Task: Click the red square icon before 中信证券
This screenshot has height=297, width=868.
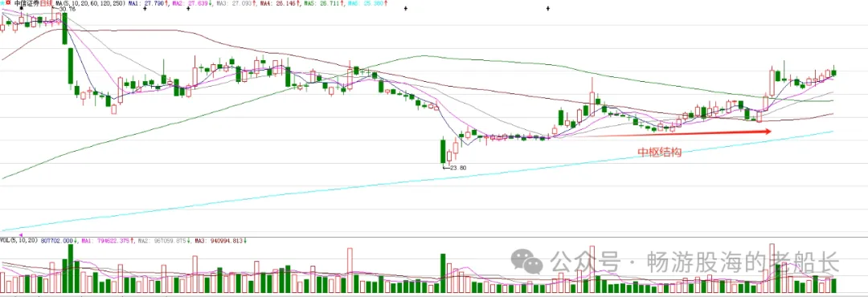Action: (x=8, y=3)
